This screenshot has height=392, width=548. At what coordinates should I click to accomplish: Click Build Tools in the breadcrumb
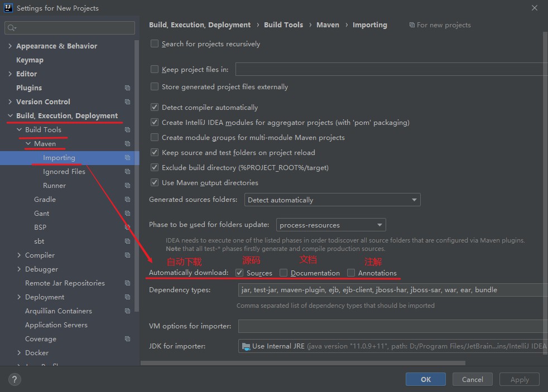click(283, 25)
